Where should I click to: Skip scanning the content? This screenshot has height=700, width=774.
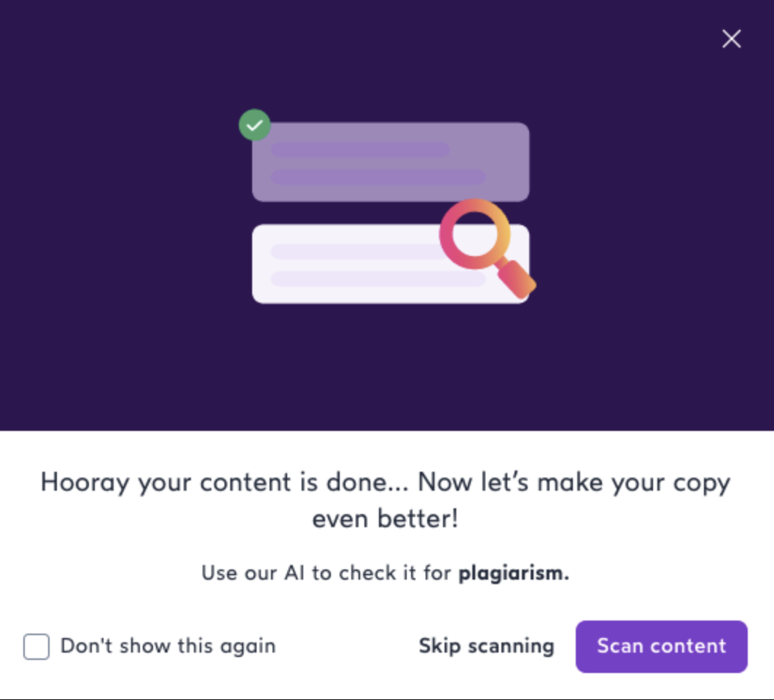coord(487,645)
